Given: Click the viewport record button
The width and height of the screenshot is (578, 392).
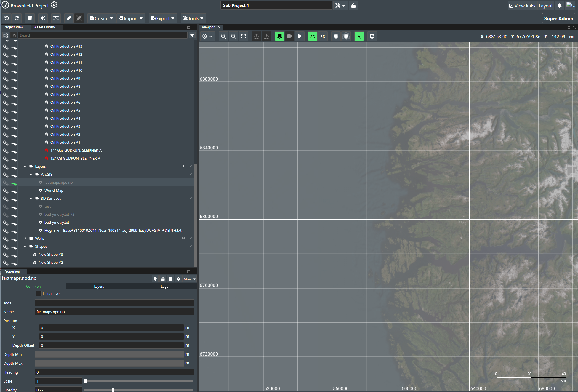Looking at the screenshot, I should (372, 36).
